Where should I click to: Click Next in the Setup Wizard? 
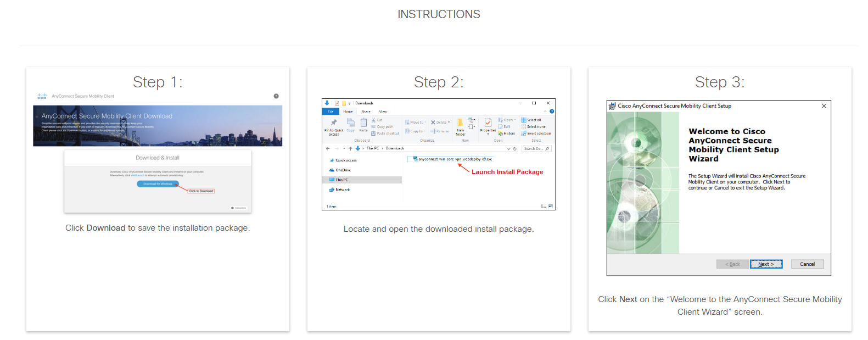pos(766,264)
